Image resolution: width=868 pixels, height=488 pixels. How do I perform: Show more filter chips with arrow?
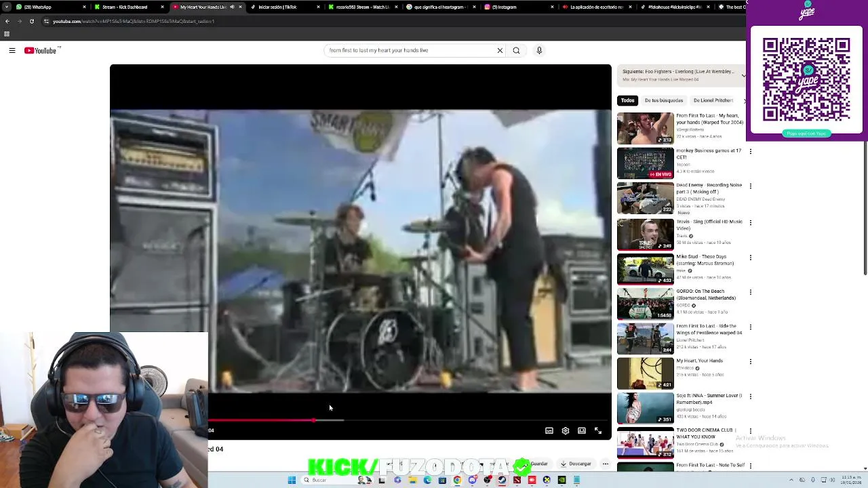click(x=744, y=100)
